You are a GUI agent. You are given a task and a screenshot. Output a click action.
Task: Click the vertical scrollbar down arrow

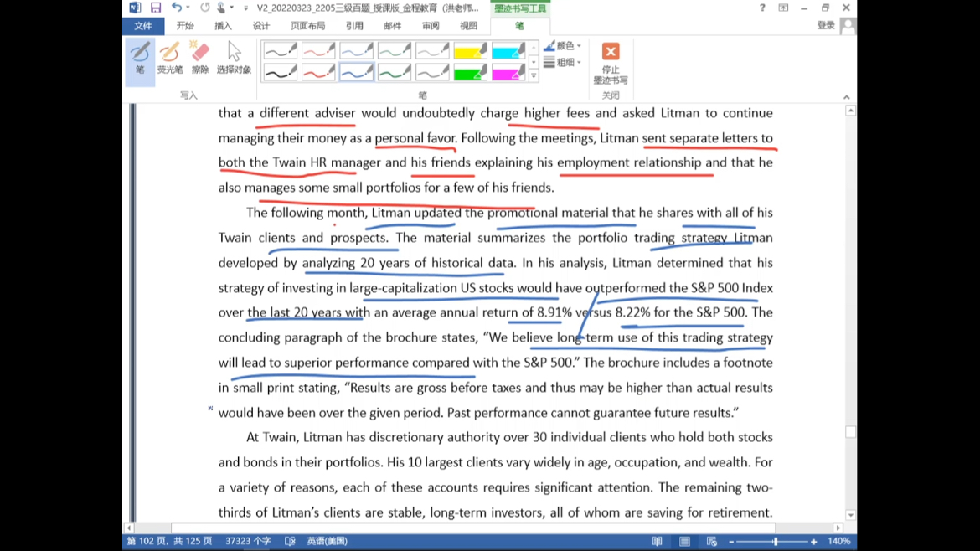(850, 516)
